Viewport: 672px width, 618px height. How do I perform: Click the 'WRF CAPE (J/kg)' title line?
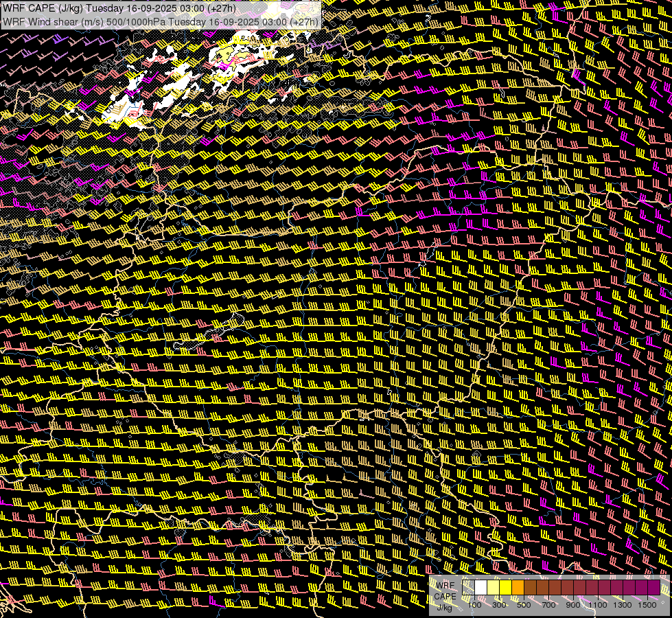pos(119,10)
